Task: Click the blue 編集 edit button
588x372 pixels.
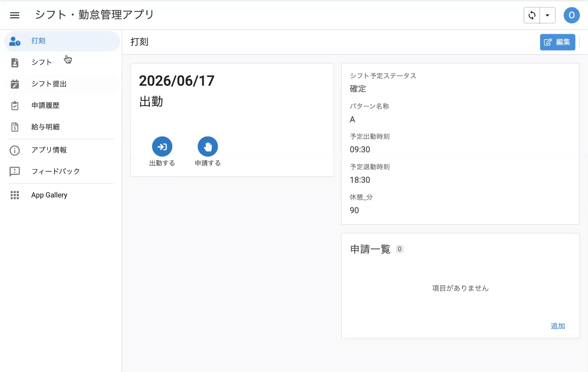Action: [557, 42]
